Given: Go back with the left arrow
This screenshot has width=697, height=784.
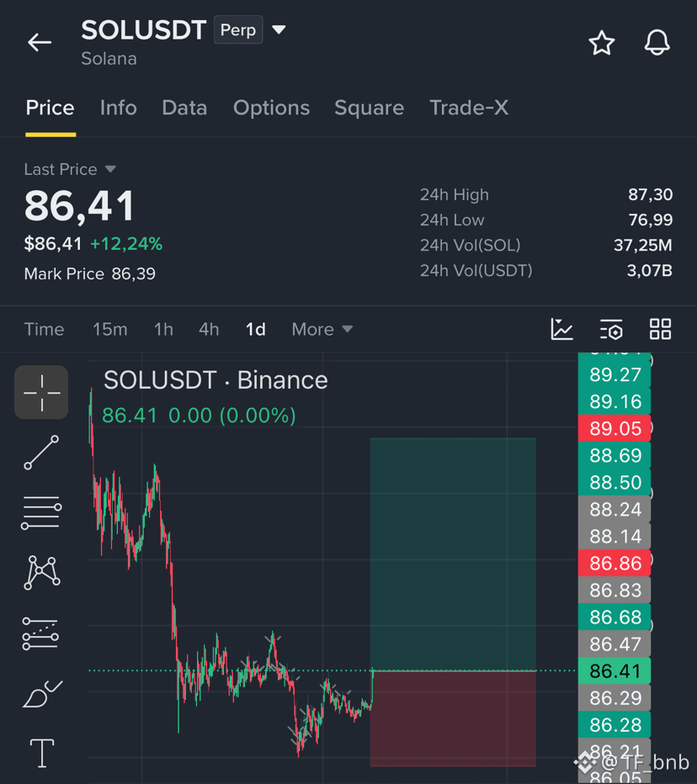Looking at the screenshot, I should pyautogui.click(x=40, y=43).
